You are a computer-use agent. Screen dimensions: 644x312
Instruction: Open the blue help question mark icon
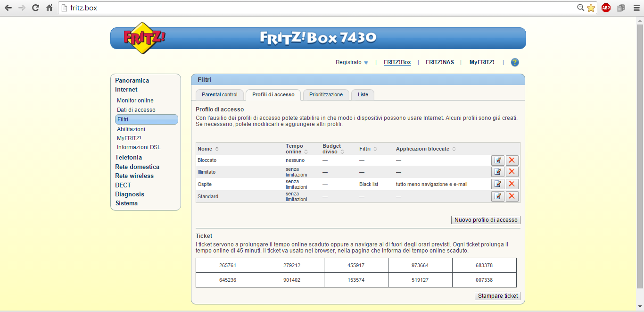coord(515,62)
